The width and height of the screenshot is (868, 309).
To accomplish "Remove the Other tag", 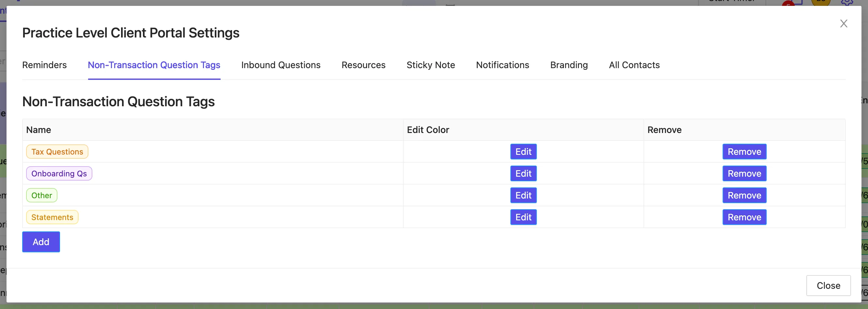I will pos(744,196).
